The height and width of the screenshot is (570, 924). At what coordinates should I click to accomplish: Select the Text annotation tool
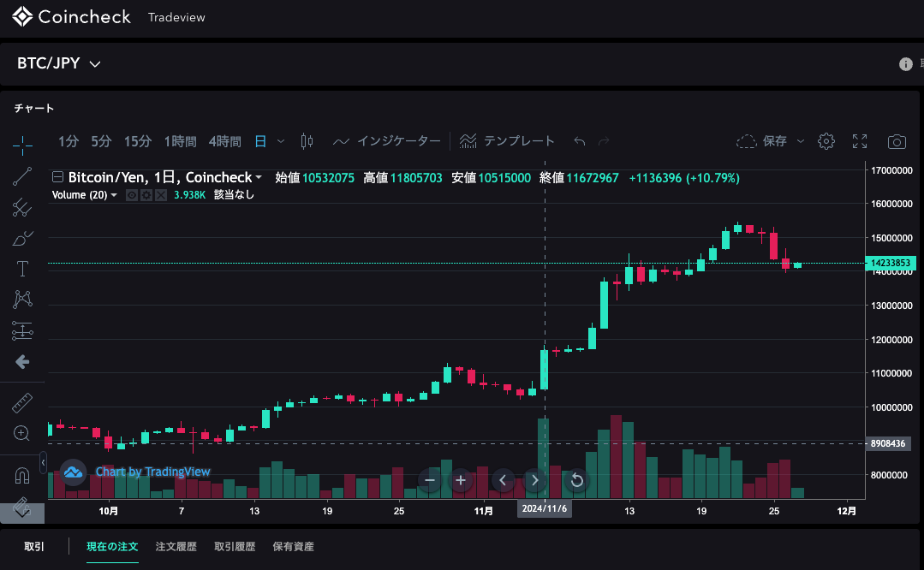pyautogui.click(x=22, y=269)
